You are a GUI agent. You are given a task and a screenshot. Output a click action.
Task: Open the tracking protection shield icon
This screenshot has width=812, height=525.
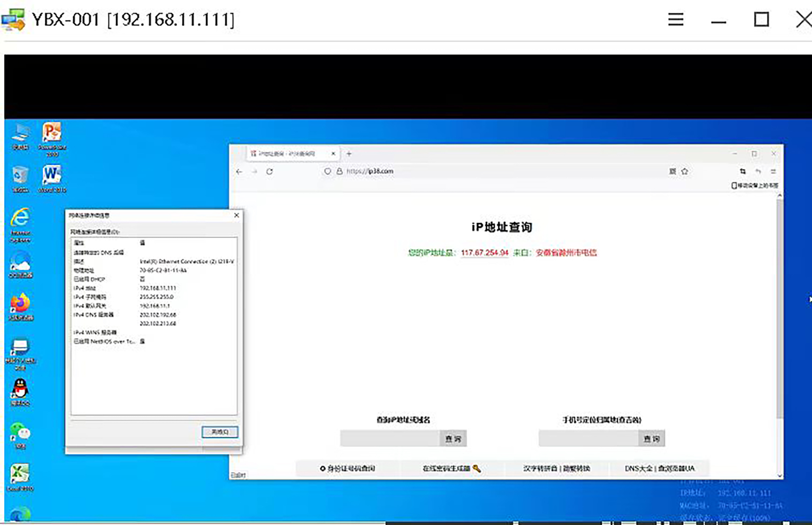point(327,171)
